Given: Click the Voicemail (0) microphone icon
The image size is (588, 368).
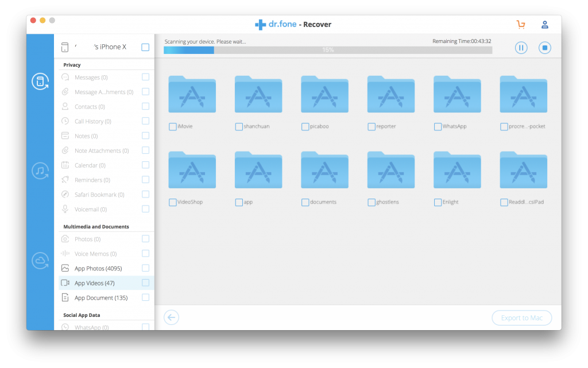Looking at the screenshot, I should pyautogui.click(x=65, y=209).
